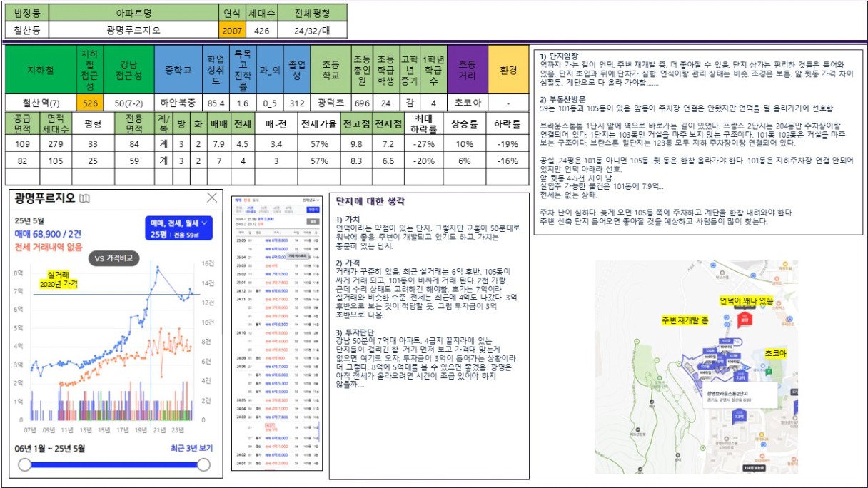Select the 하안북중 middle school cell

coord(178,103)
